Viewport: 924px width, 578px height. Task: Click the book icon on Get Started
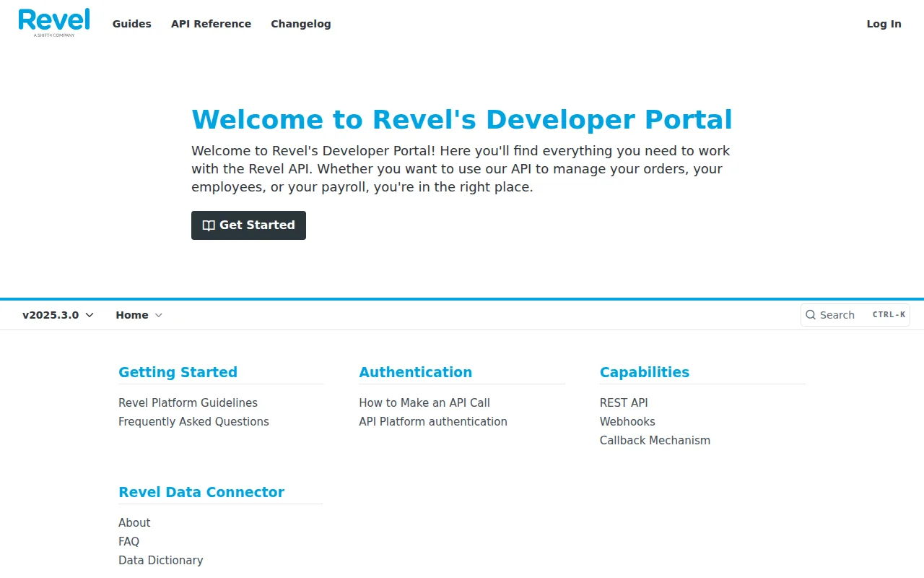208,225
